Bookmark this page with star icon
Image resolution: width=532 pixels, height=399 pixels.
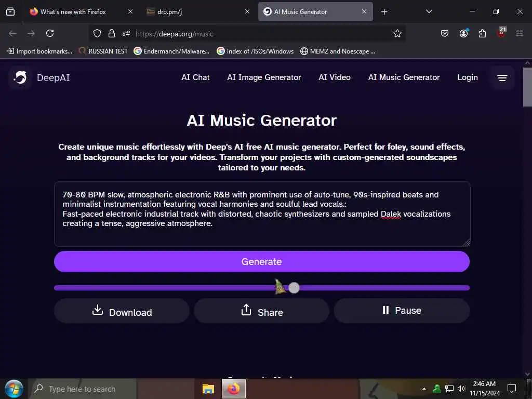pos(397,33)
